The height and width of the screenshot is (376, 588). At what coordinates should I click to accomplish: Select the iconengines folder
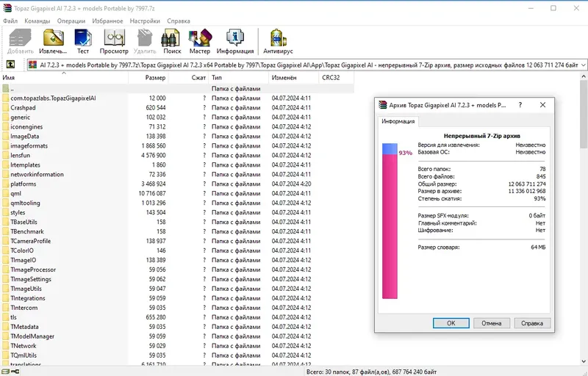point(26,127)
